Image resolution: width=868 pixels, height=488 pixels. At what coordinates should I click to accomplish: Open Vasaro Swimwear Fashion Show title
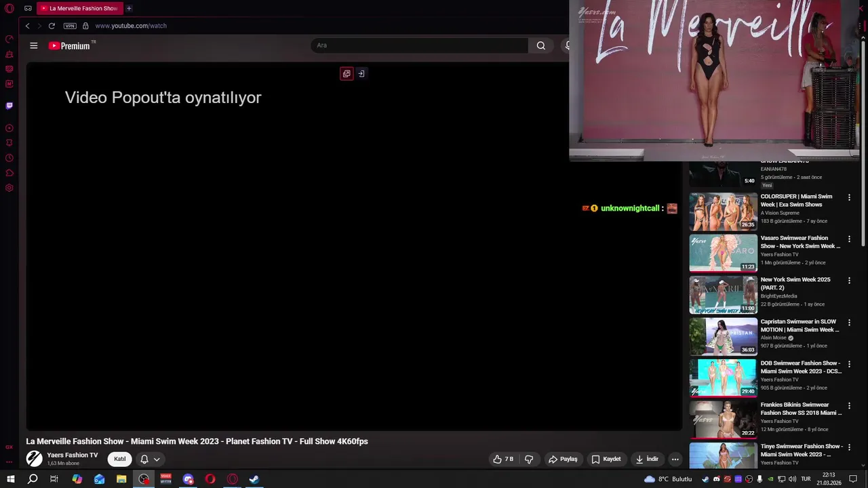(x=800, y=242)
